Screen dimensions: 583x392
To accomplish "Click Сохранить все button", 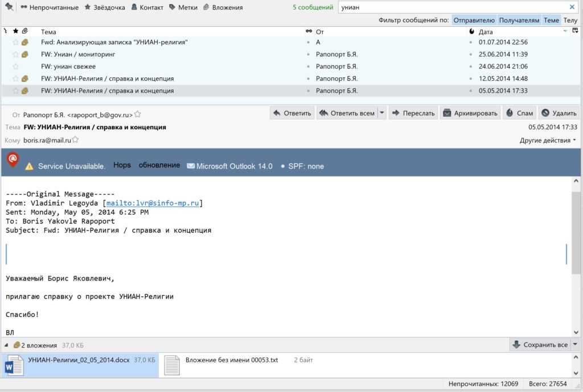I will click(540, 345).
